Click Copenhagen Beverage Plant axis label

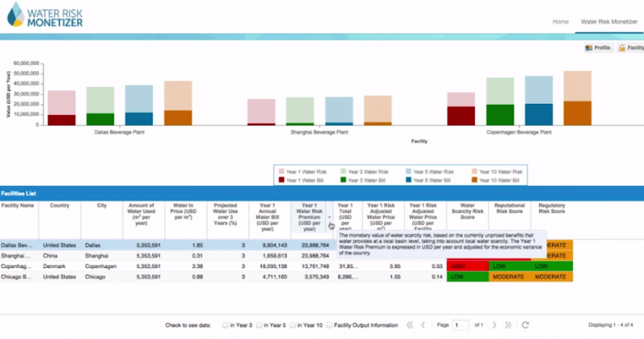[x=518, y=132]
